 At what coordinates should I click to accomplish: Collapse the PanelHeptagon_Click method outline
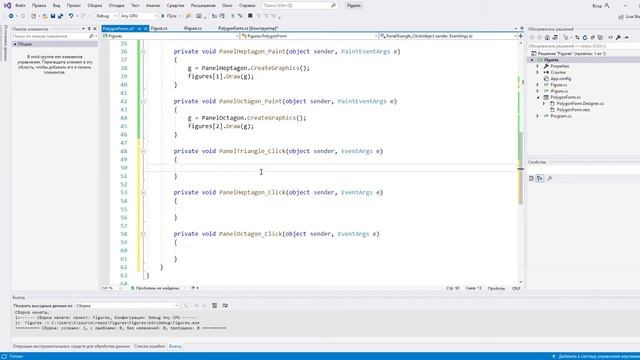(x=143, y=192)
